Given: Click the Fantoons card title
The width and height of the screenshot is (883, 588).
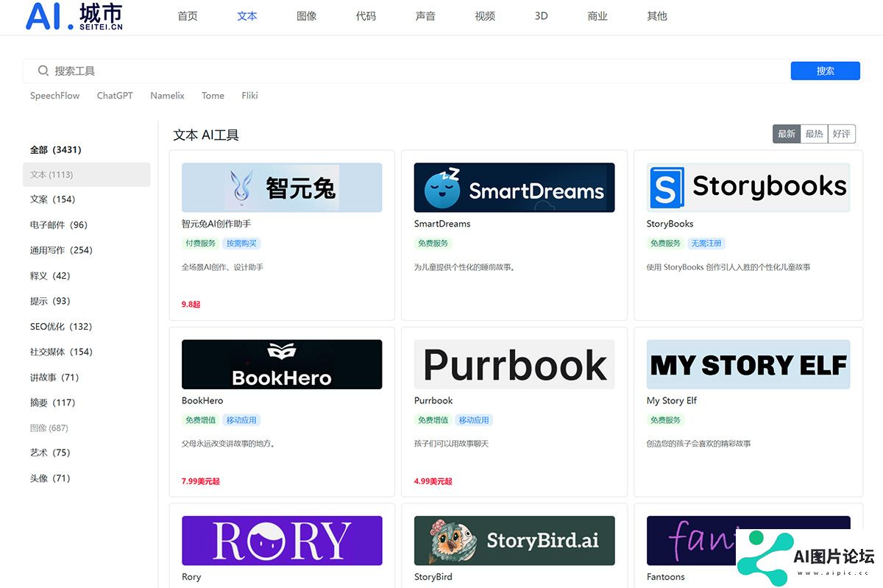Looking at the screenshot, I should 666,577.
